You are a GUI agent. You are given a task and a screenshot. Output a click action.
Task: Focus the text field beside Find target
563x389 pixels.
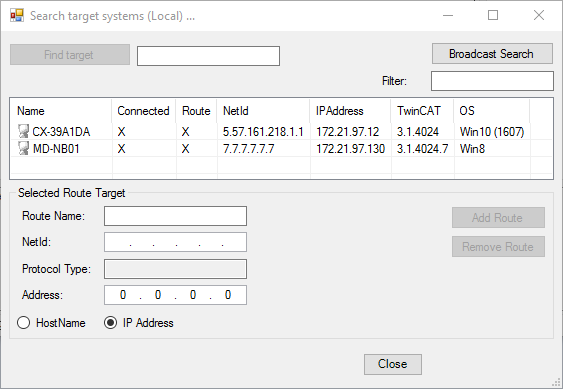tap(208, 56)
